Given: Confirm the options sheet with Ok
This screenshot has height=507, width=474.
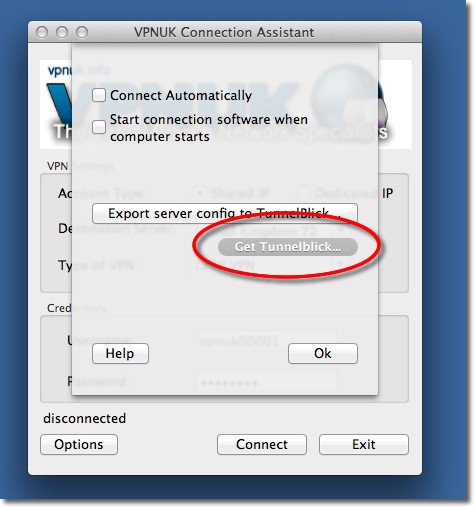Looking at the screenshot, I should coord(323,353).
